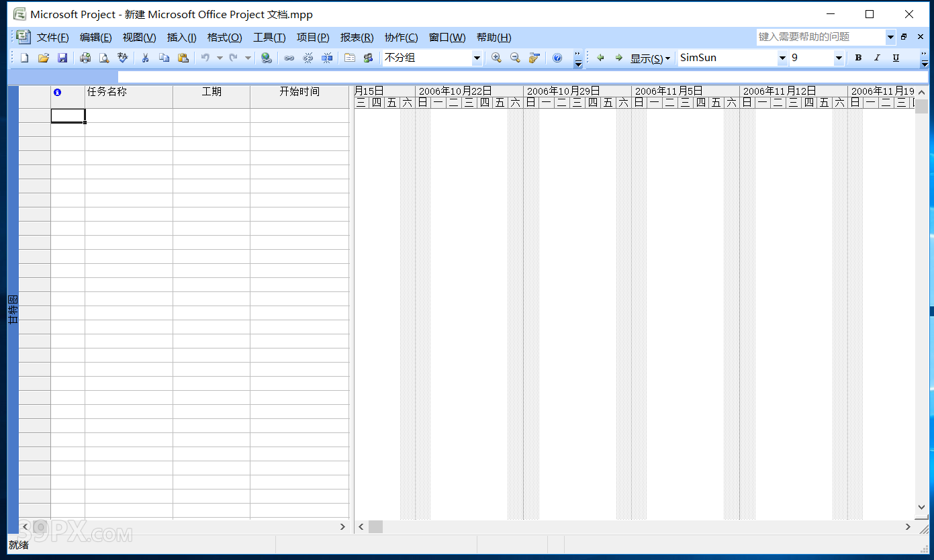
Task: Click the 2006年10月29日 timescale header
Action: click(x=577, y=91)
